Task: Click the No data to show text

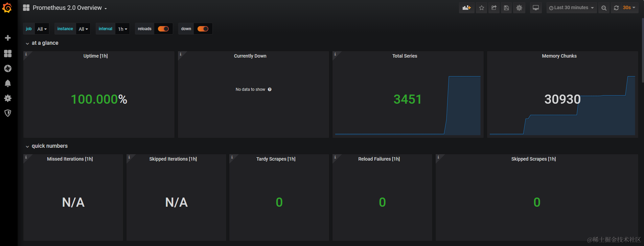Action: click(x=250, y=89)
